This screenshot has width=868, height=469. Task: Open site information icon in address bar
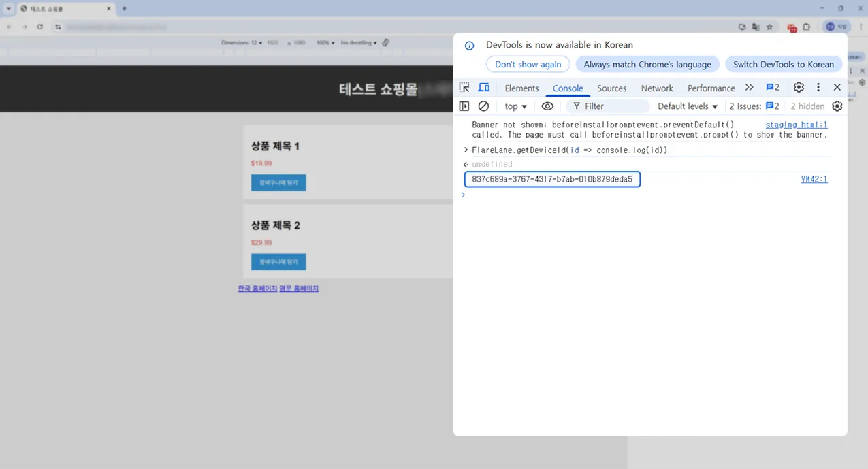pos(59,27)
